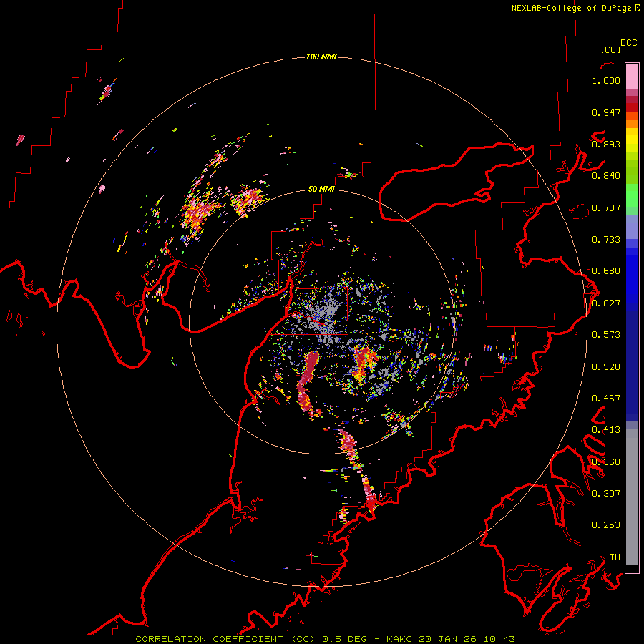Click the 0.733 legend value

(x=606, y=240)
